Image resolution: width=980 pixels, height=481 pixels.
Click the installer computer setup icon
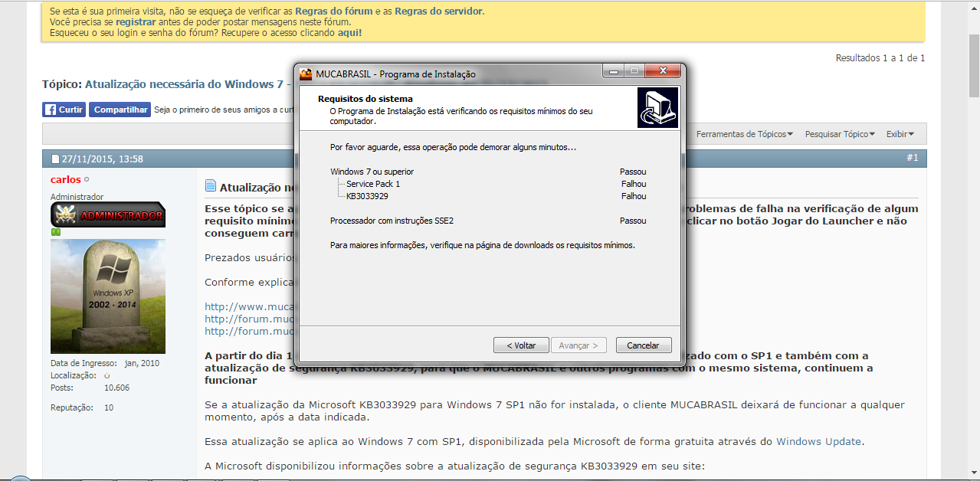(657, 108)
